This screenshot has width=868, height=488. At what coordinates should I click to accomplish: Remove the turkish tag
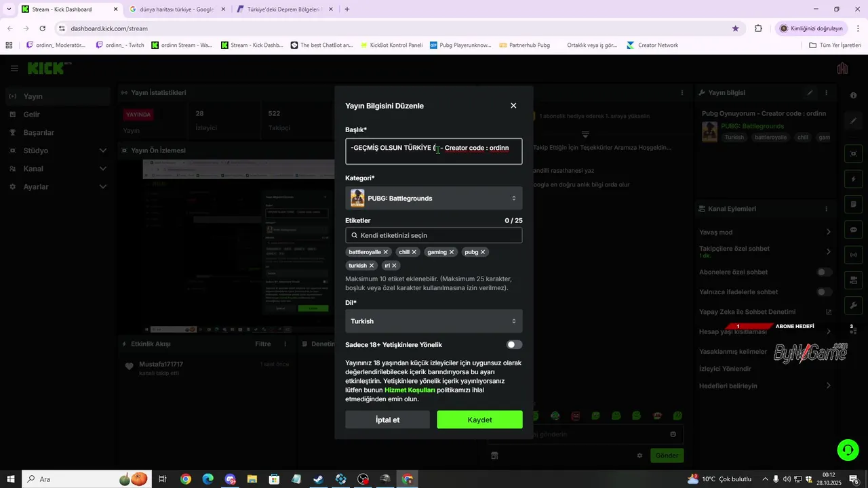[x=372, y=266]
